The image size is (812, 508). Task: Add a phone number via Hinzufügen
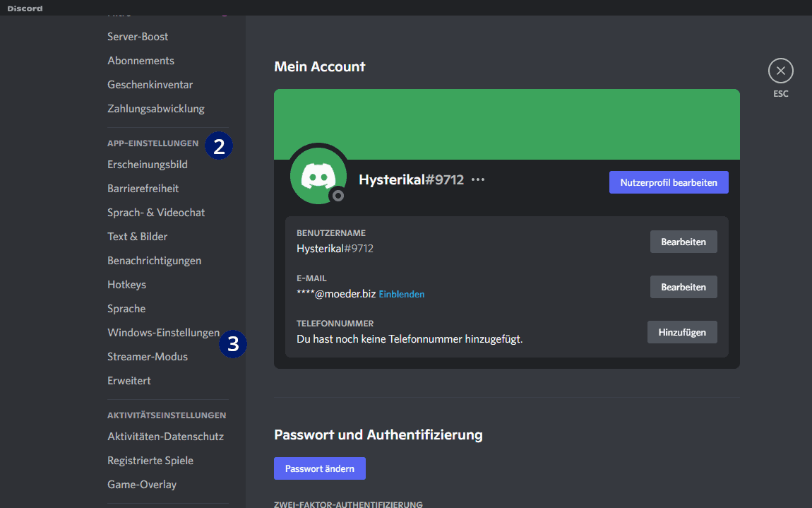682,332
